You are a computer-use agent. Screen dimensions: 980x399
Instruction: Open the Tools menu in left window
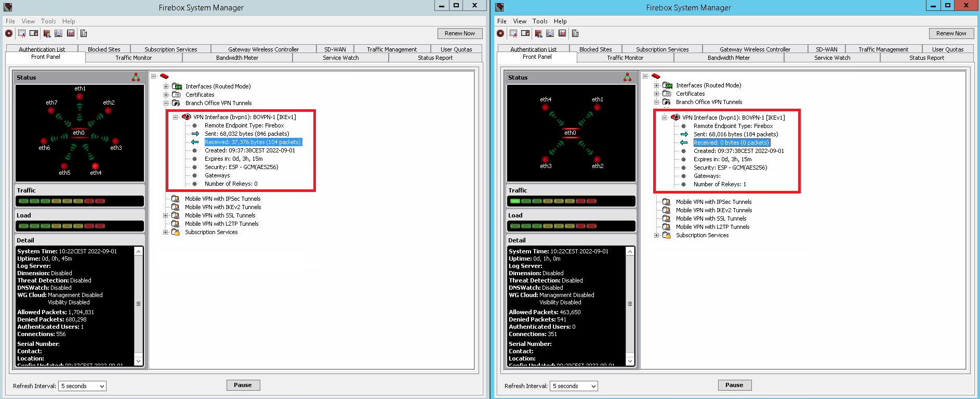[48, 21]
